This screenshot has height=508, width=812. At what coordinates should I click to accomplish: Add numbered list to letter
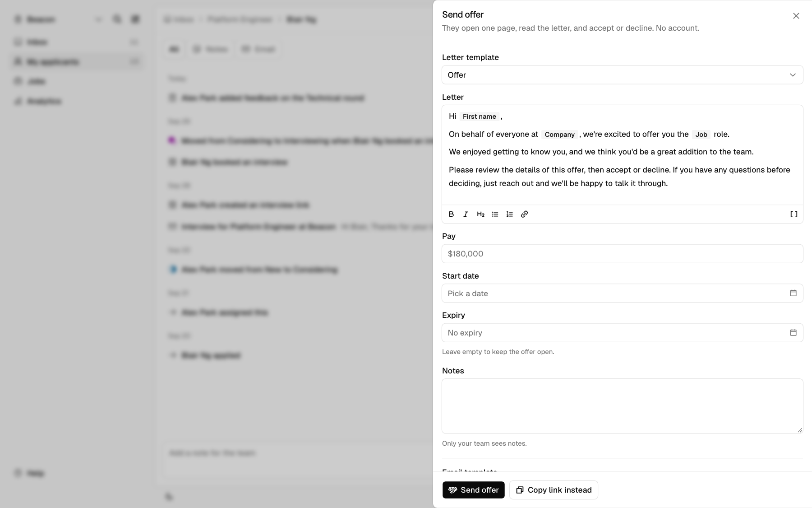coord(510,214)
